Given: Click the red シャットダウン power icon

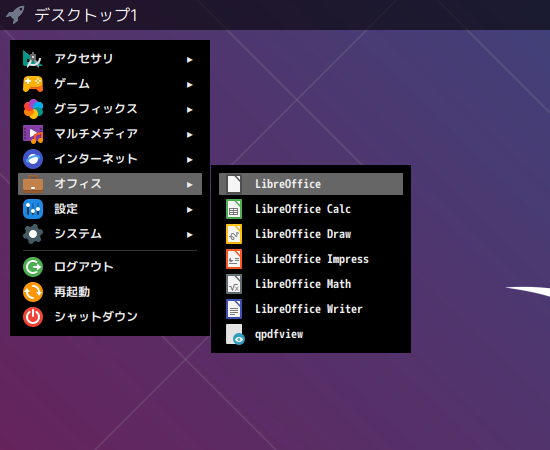Looking at the screenshot, I should click(x=33, y=317).
